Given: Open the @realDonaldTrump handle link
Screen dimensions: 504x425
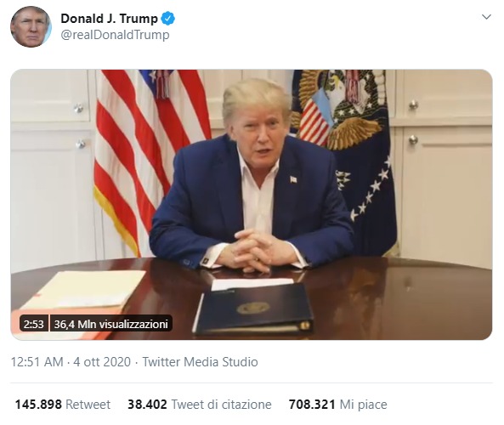Looking at the screenshot, I should click(115, 35).
